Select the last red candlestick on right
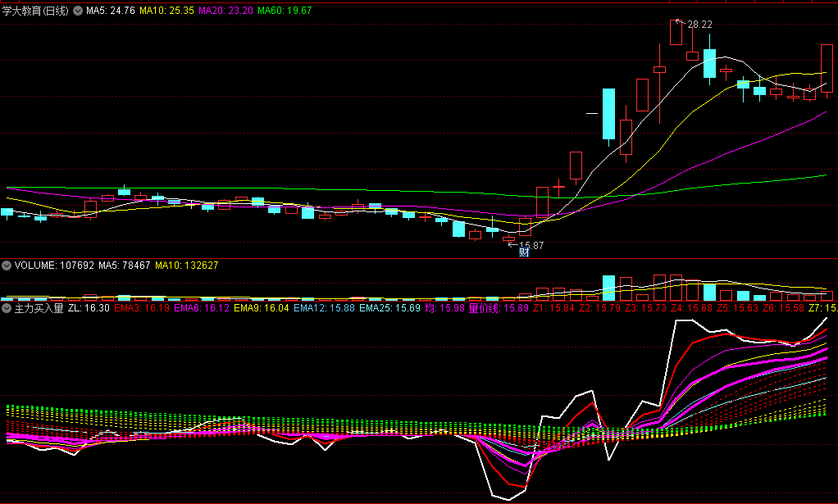Screen dimensions: 838x504 pos(827,70)
